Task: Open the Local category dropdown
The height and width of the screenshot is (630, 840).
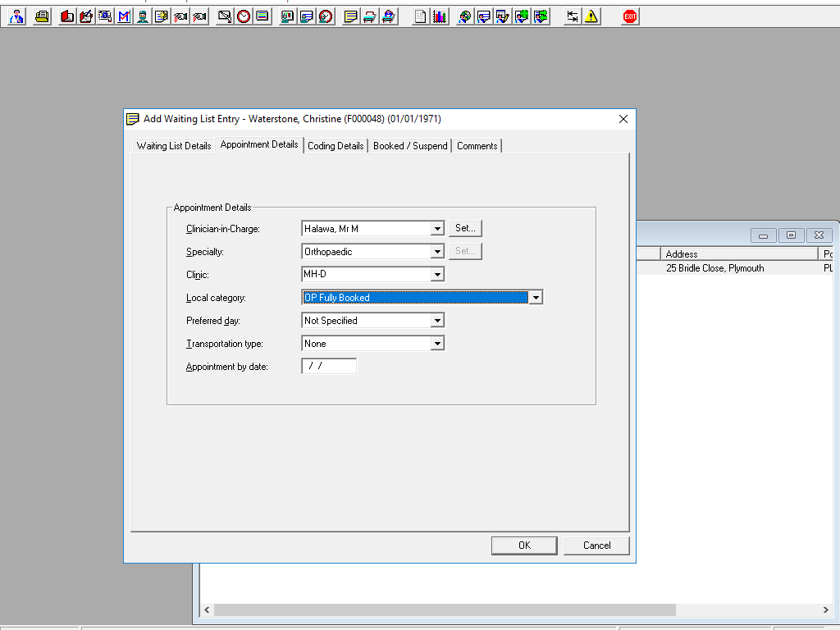Action: click(x=536, y=297)
